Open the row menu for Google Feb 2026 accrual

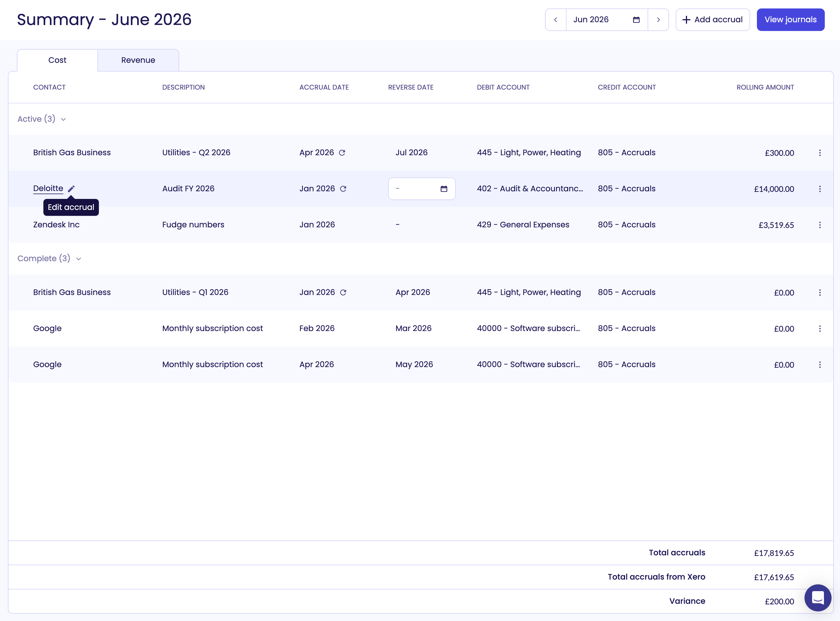click(x=820, y=329)
